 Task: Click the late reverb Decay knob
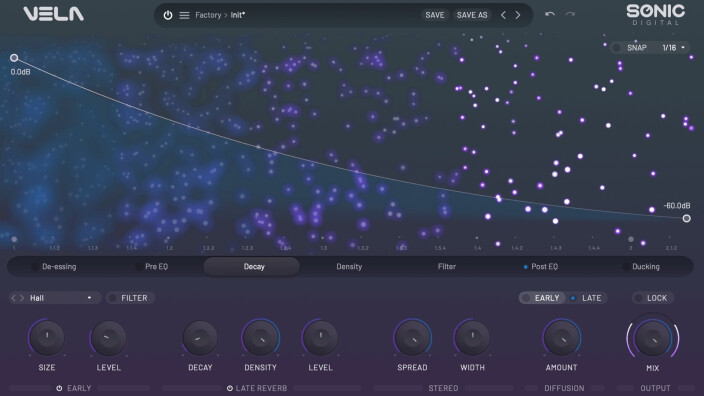[x=200, y=338]
